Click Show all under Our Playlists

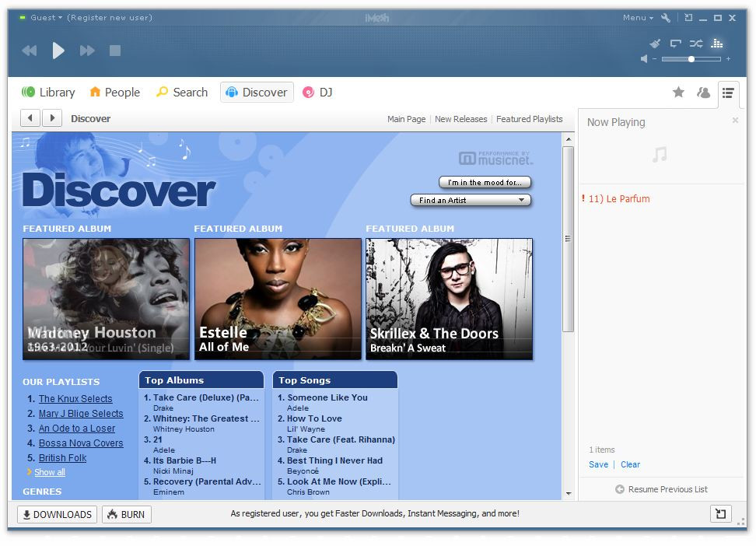coord(50,472)
